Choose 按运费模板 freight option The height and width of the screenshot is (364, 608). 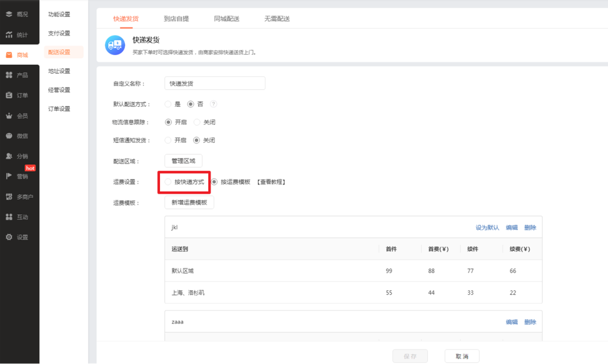coord(214,182)
